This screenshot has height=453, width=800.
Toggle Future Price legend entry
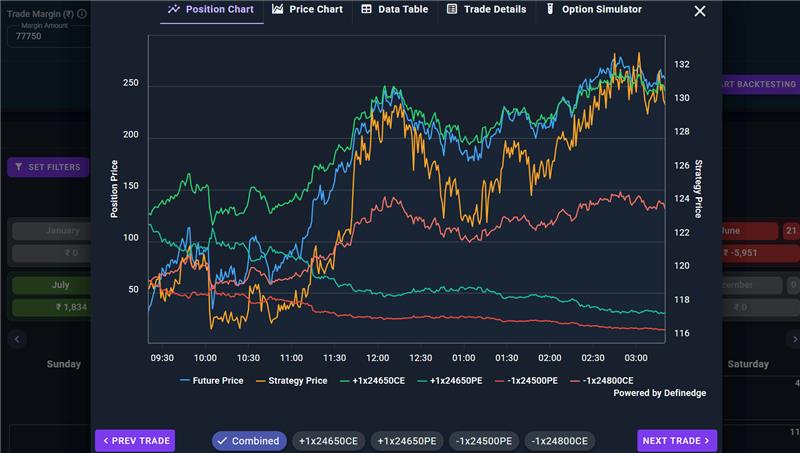coord(212,381)
